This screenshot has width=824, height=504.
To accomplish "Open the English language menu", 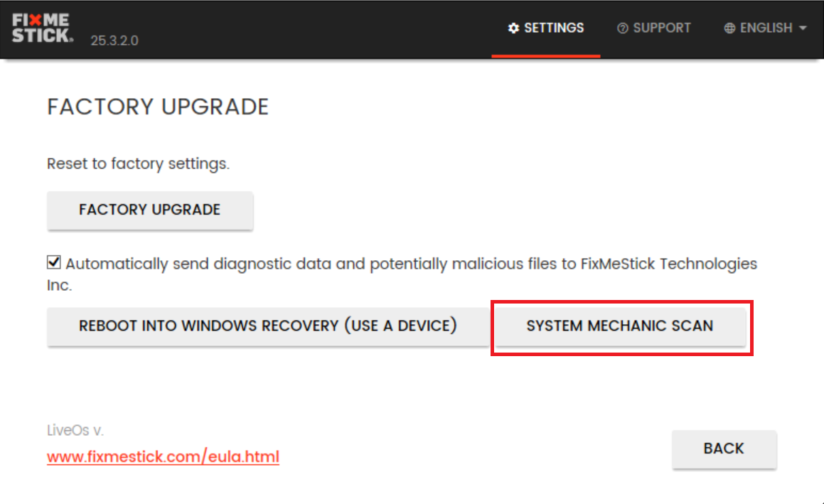I will click(766, 28).
